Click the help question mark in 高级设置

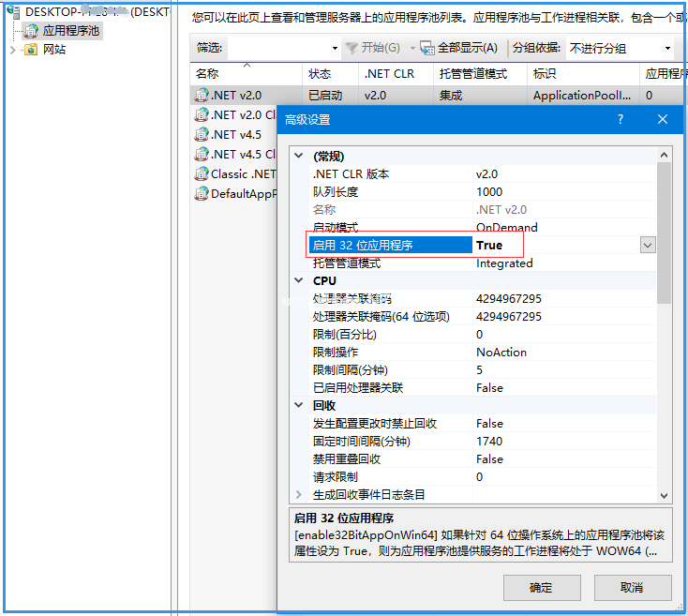coord(621,119)
